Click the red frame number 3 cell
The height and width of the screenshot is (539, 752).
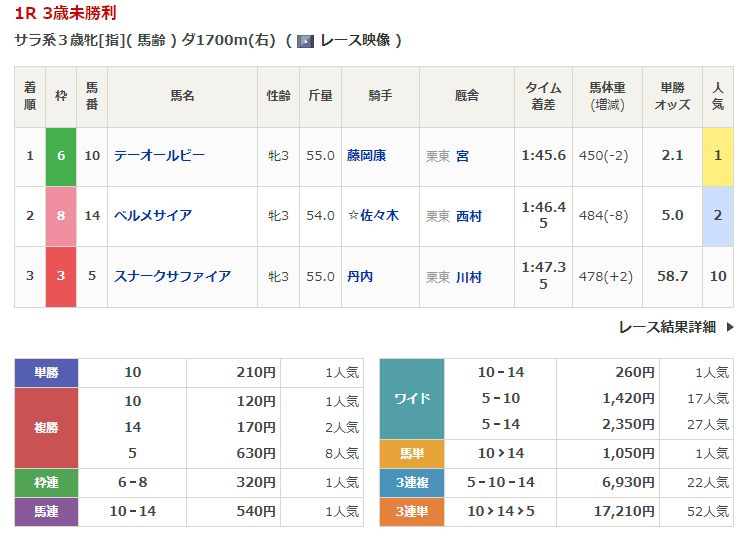pyautogui.click(x=61, y=276)
